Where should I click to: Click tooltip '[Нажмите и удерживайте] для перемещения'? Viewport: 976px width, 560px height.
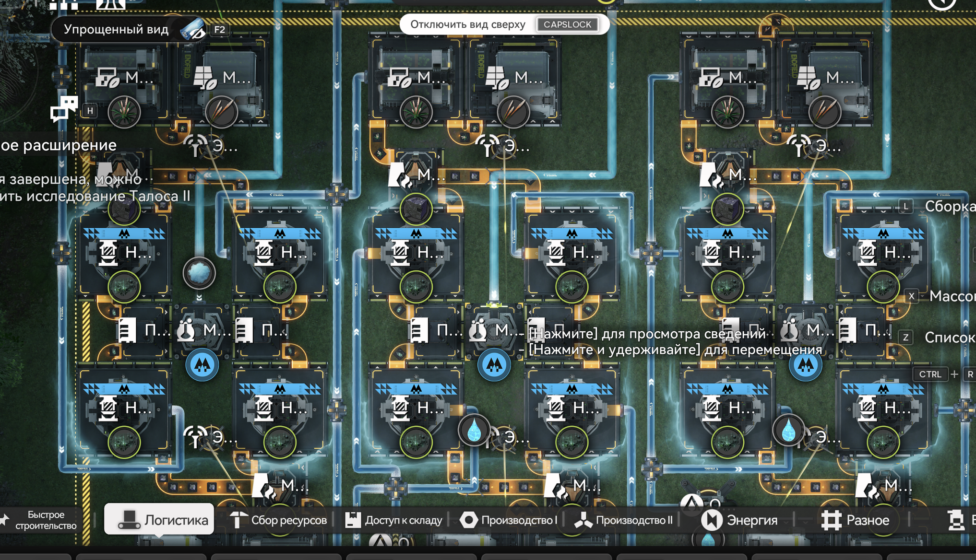point(675,350)
